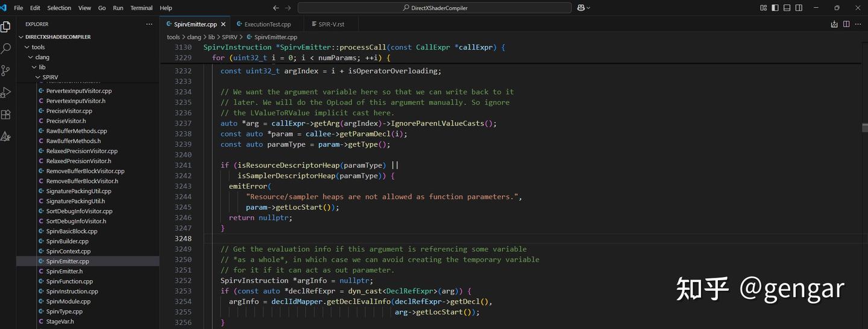868x329 pixels.
Task: Open the File menu
Action: point(18,8)
